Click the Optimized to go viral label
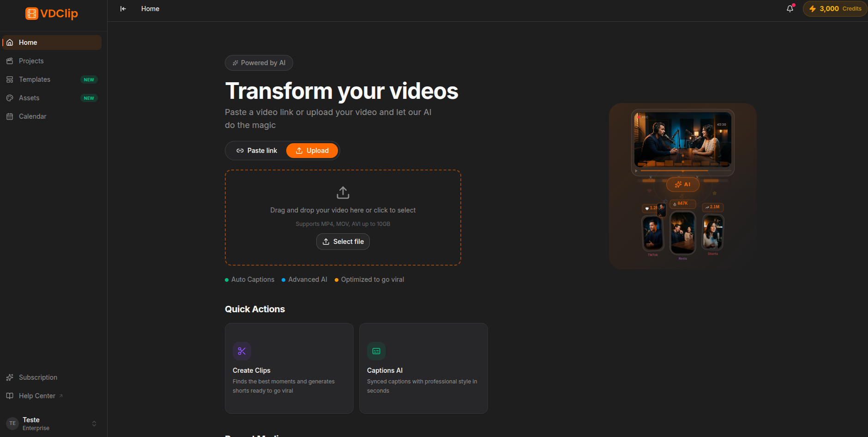 tap(373, 279)
